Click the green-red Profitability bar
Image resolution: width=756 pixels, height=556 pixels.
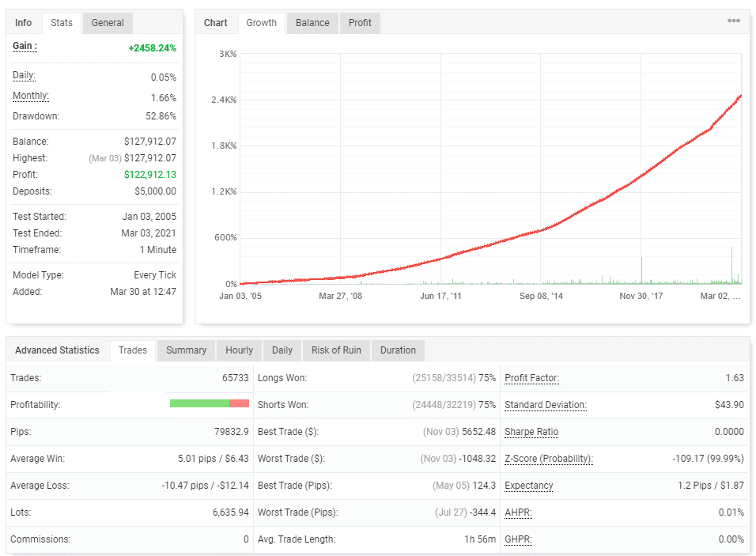coord(209,403)
